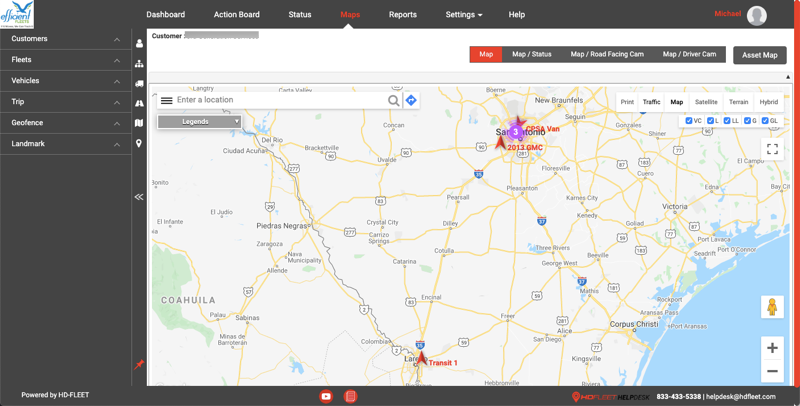
Task: Click the blue directions arrow icon
Action: pyautogui.click(x=411, y=100)
